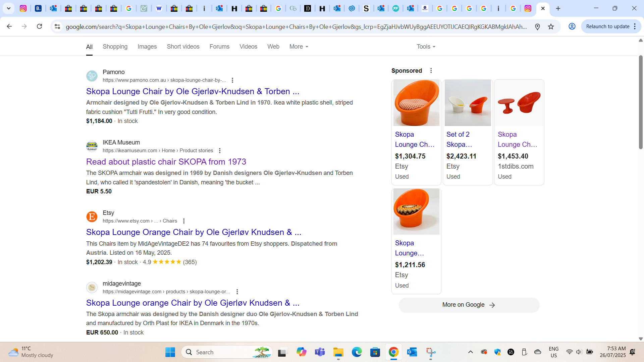Open 'Read about plastic chair SKOPA from 1973' link
The width and height of the screenshot is (644, 362).
click(x=166, y=162)
